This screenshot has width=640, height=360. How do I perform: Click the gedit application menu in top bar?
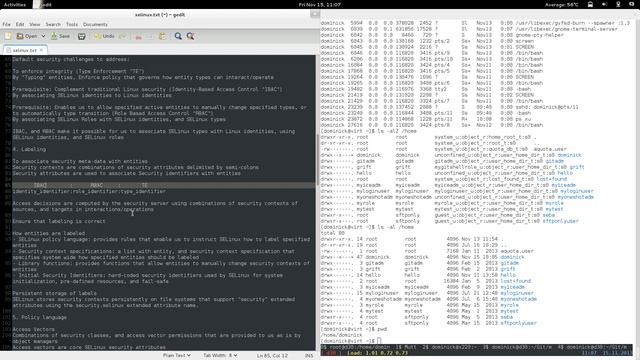pos(43,4)
